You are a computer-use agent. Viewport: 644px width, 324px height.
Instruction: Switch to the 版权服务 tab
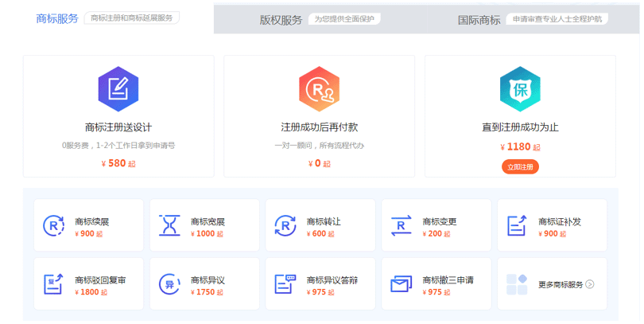point(281,19)
